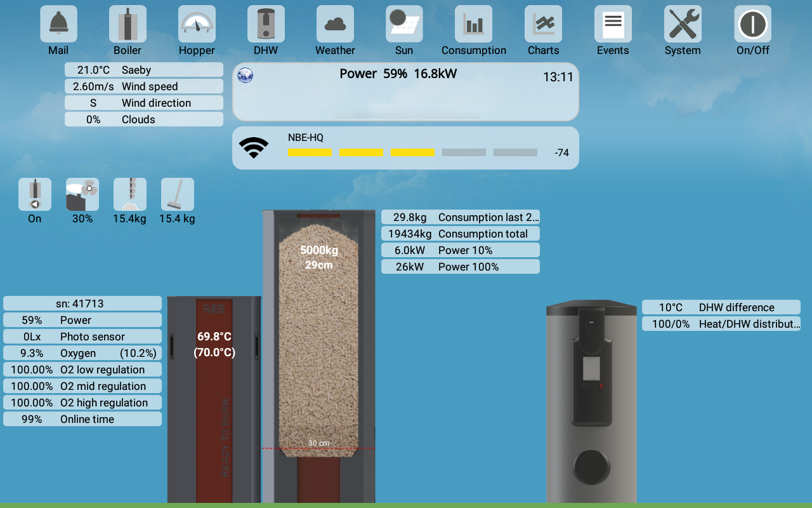Select the Saeby temperature row
Screen dimensions: 812x508
pyautogui.click(x=144, y=70)
